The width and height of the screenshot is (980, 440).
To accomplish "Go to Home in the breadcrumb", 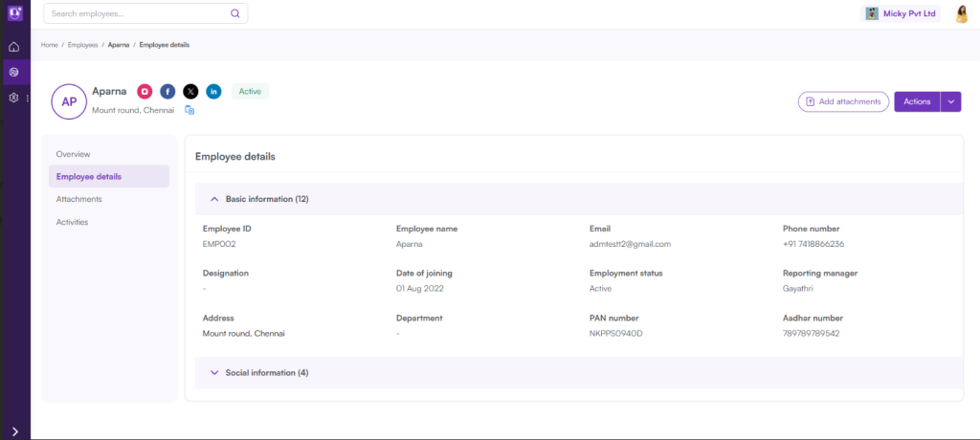I will (50, 45).
